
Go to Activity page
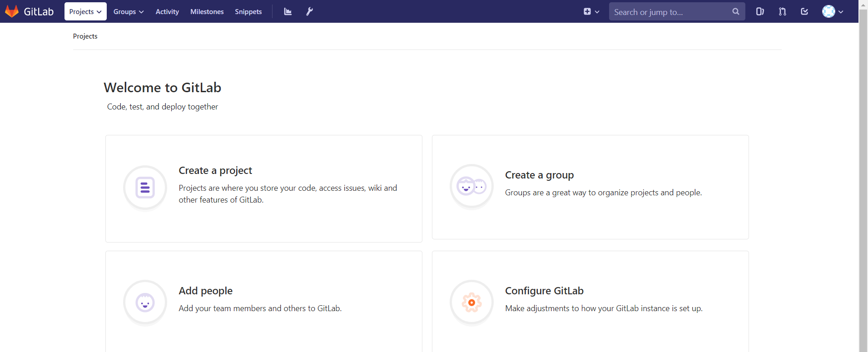[167, 11]
